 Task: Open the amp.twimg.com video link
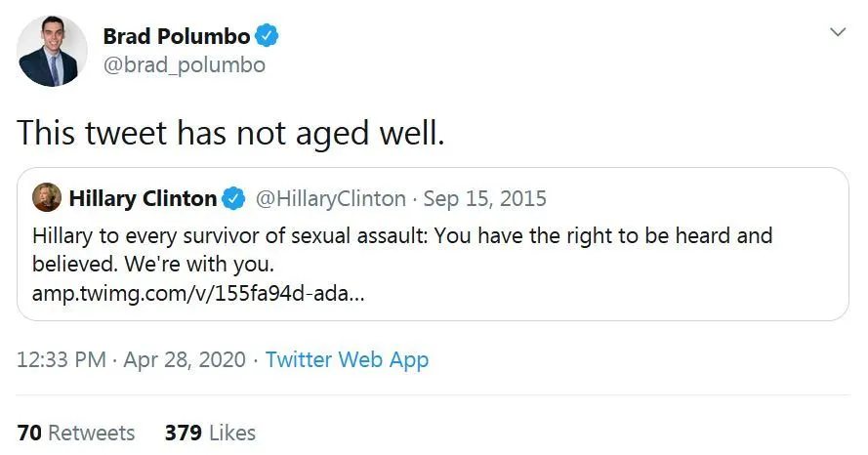click(199, 293)
